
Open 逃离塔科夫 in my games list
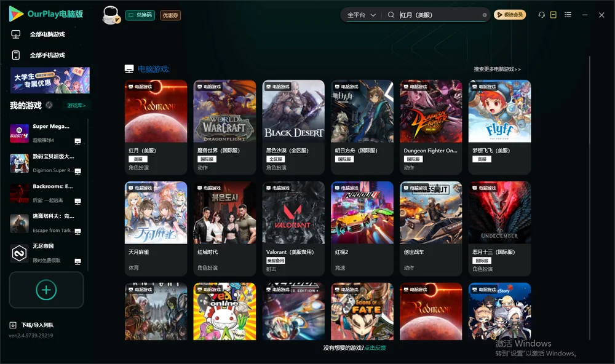46,223
